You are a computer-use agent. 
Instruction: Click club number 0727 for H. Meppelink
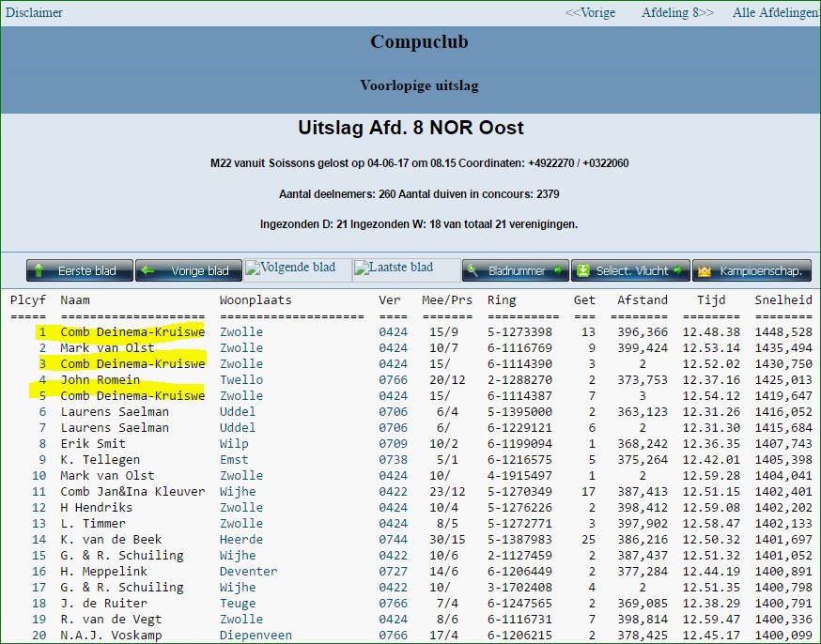394,572
